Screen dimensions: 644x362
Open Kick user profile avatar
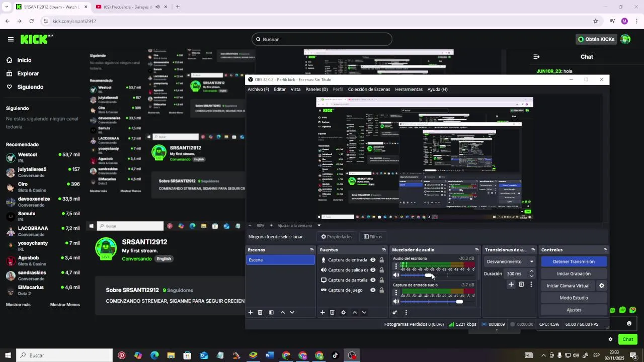tap(625, 39)
